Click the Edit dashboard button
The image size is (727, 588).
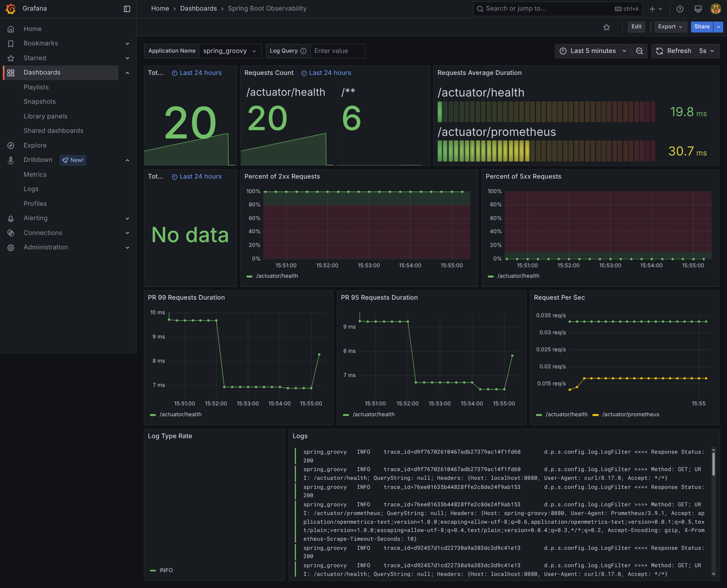[636, 27]
